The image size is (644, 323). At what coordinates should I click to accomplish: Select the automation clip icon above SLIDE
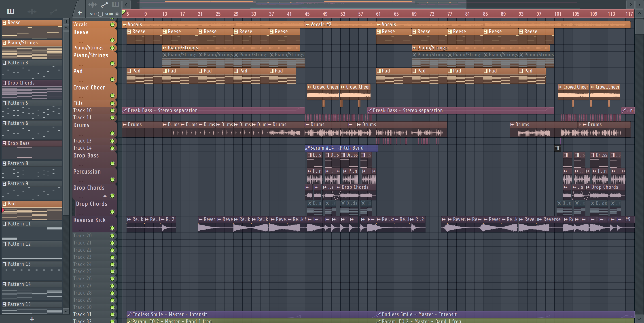104,5
